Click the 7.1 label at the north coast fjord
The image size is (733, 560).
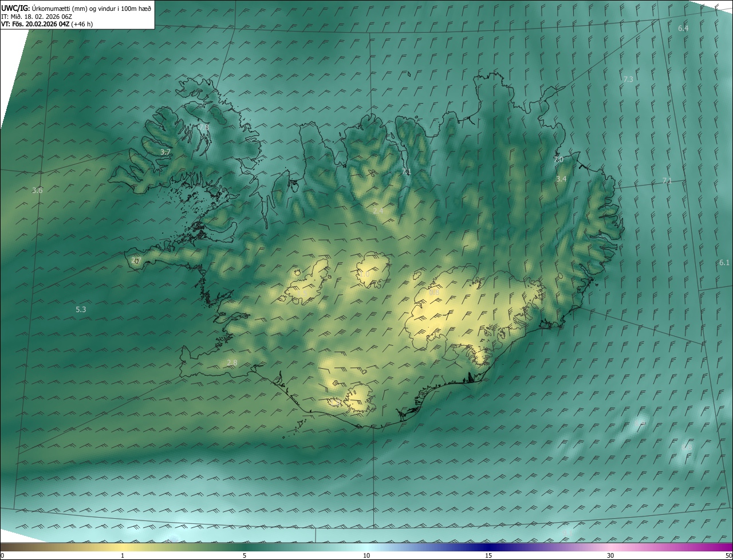pyautogui.click(x=407, y=172)
